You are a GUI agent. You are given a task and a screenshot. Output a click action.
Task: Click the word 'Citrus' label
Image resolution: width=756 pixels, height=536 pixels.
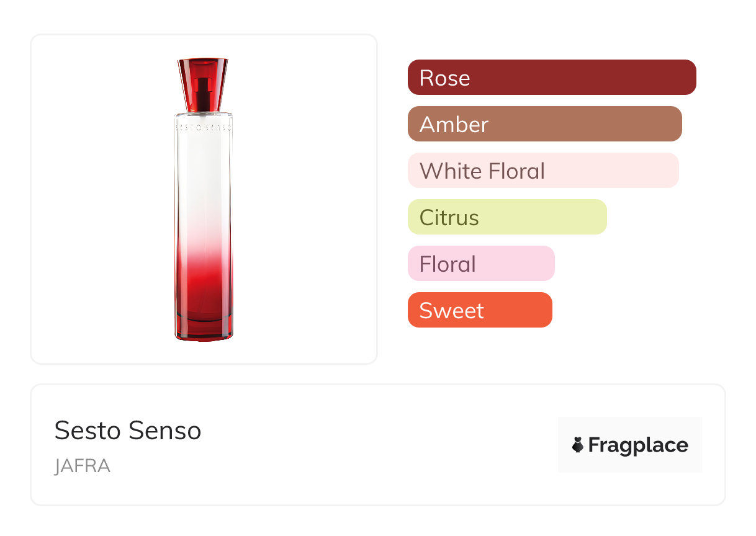point(449,218)
